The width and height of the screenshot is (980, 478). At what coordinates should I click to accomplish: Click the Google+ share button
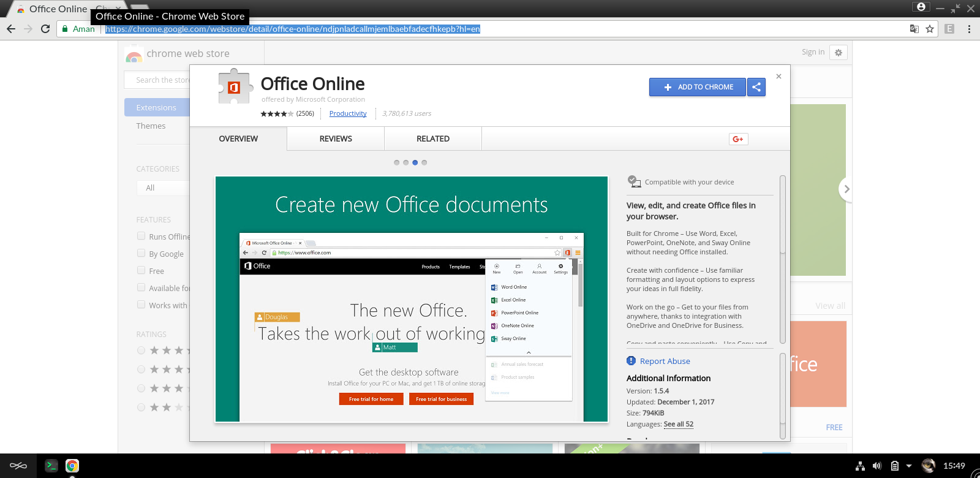point(738,139)
